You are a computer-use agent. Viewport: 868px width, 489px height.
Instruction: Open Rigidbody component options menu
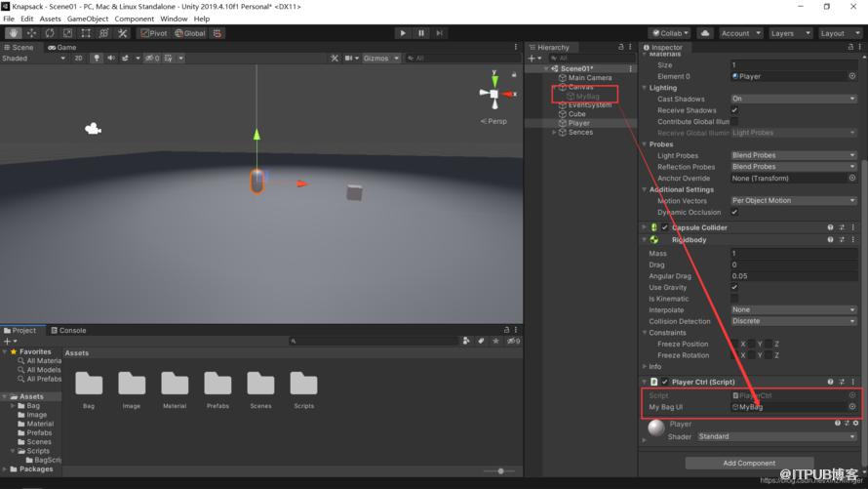(x=853, y=240)
